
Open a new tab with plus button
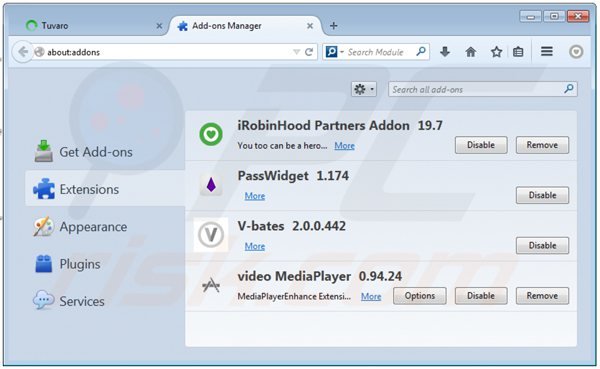click(x=333, y=26)
